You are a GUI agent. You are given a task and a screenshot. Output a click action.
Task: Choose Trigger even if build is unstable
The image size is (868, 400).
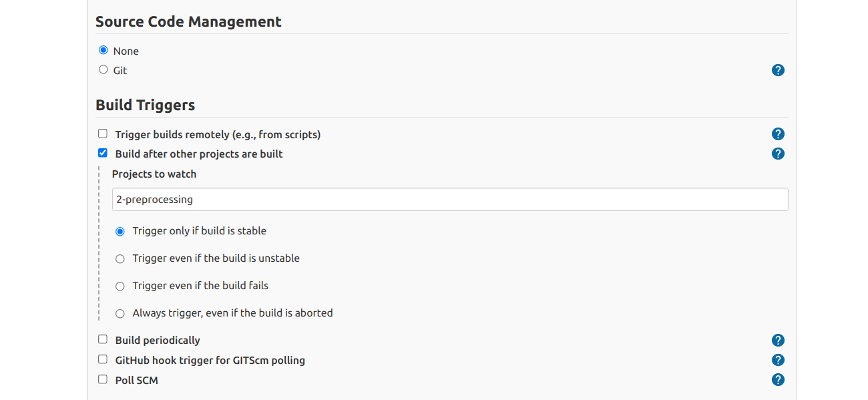click(120, 259)
